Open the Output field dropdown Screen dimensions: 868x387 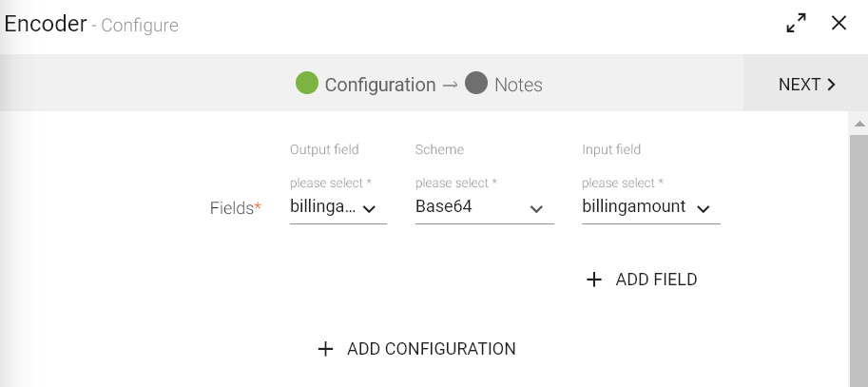coord(323,207)
